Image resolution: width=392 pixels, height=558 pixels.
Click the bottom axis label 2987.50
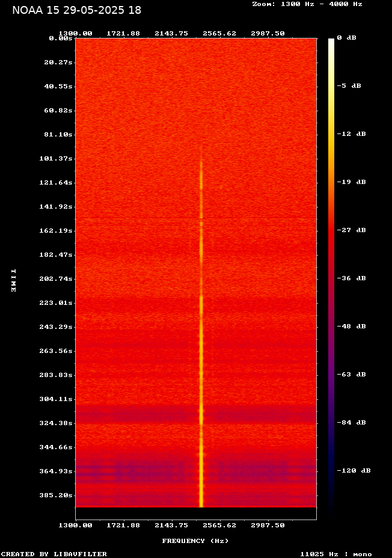pos(268,526)
